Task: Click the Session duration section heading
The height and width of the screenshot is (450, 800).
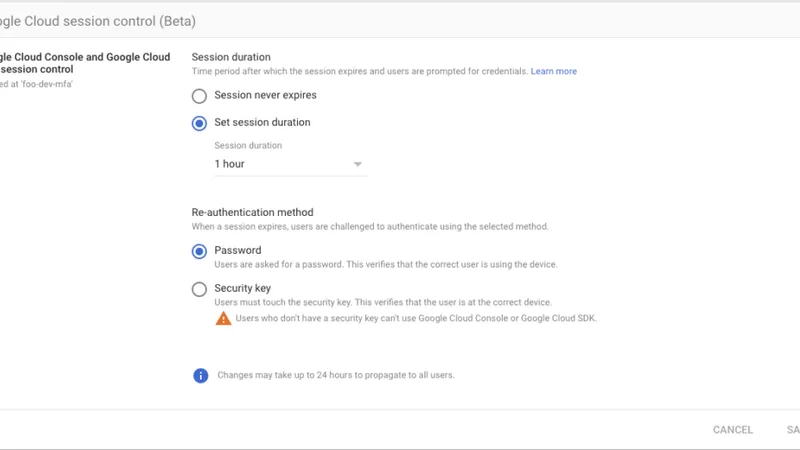Action: (231, 57)
